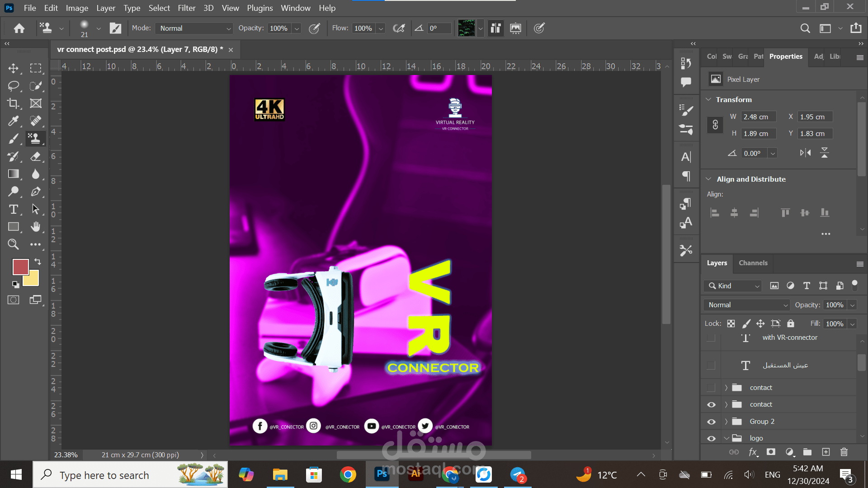Screen dimensions: 868x488
Task: Select the Horizontal Type tool
Action: coord(13,209)
